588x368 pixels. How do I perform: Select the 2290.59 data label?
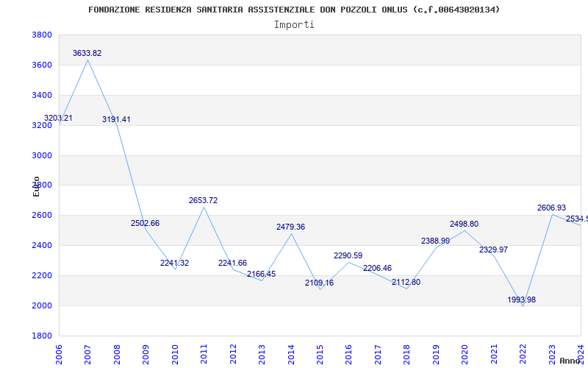348,255
